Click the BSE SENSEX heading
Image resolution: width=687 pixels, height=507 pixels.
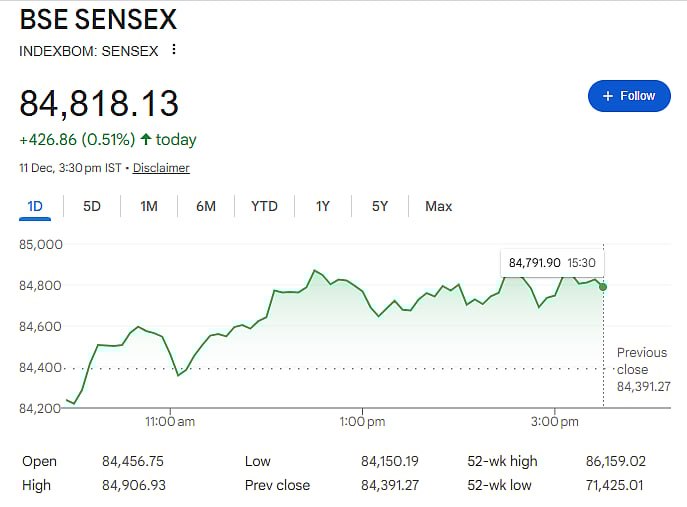tap(97, 18)
